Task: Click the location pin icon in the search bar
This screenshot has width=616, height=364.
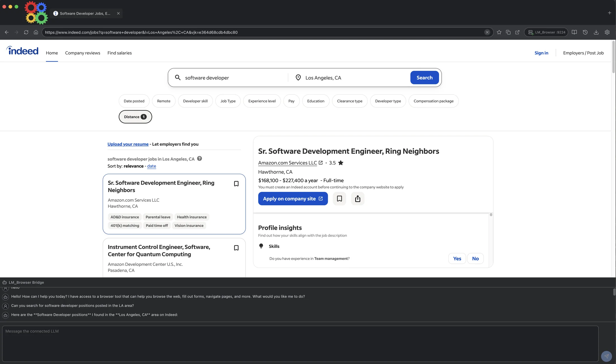Action: coord(298,78)
